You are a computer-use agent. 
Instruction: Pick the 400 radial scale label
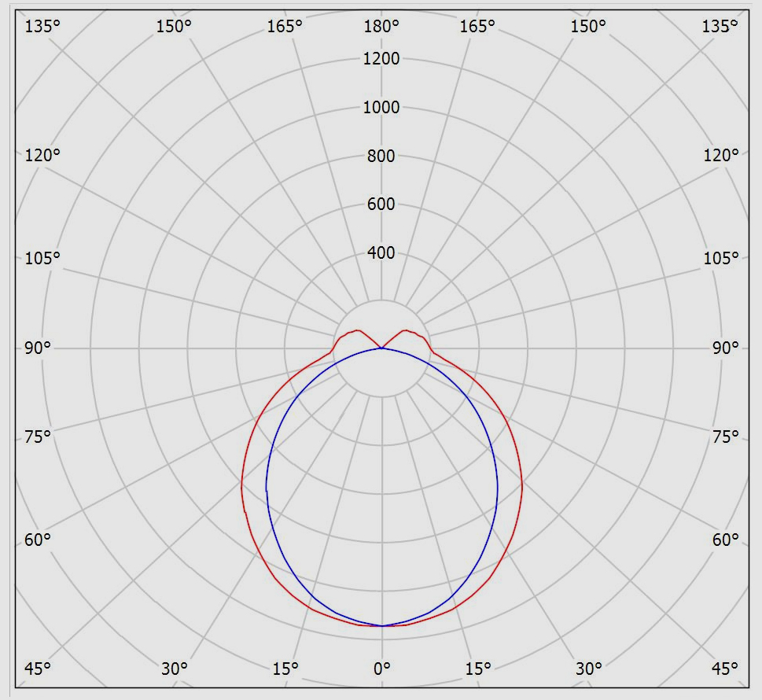(x=381, y=253)
